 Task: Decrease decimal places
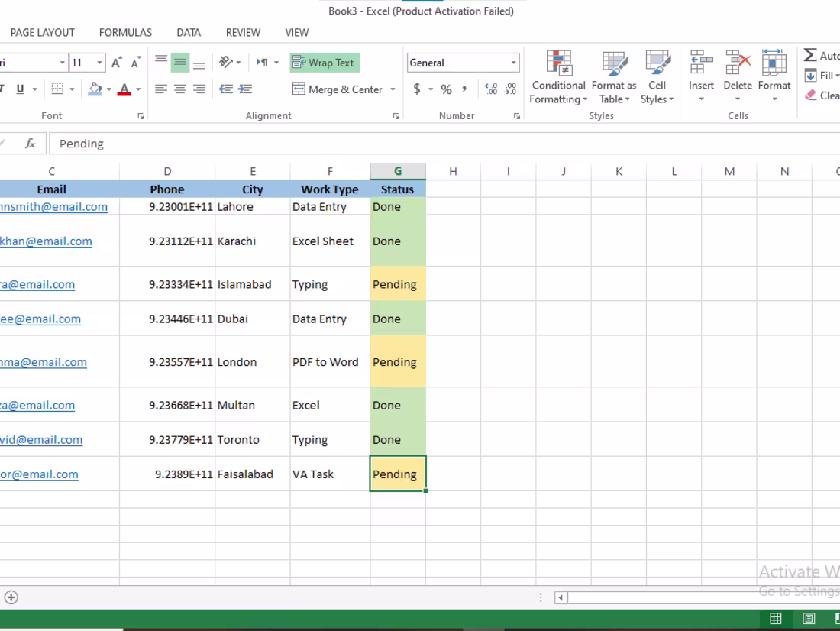click(511, 89)
